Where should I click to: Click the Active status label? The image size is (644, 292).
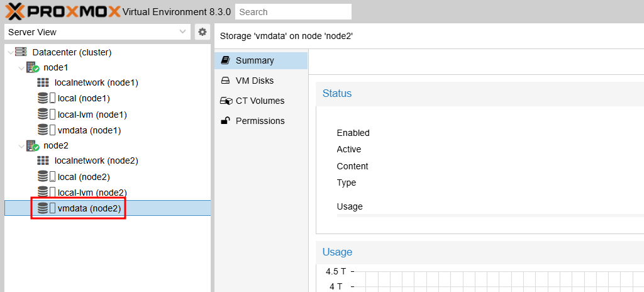(x=349, y=149)
